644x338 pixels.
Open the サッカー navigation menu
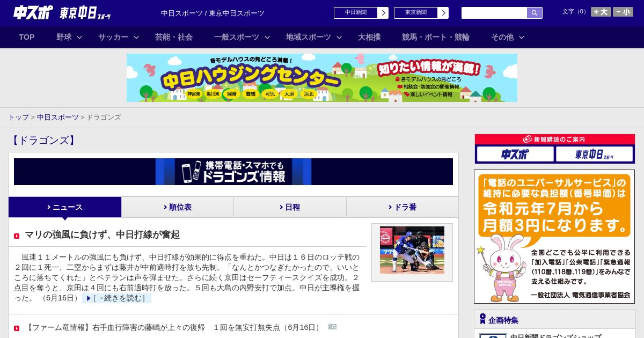click(113, 37)
